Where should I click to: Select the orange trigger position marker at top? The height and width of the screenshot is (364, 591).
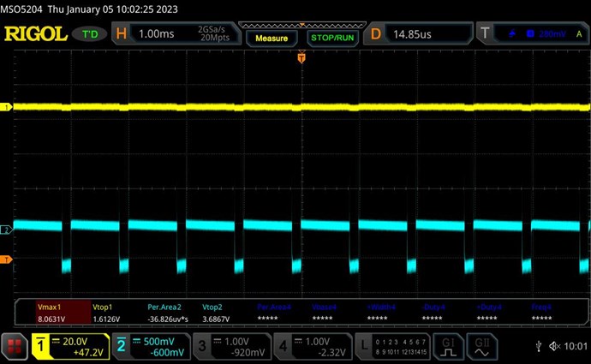tap(301, 57)
